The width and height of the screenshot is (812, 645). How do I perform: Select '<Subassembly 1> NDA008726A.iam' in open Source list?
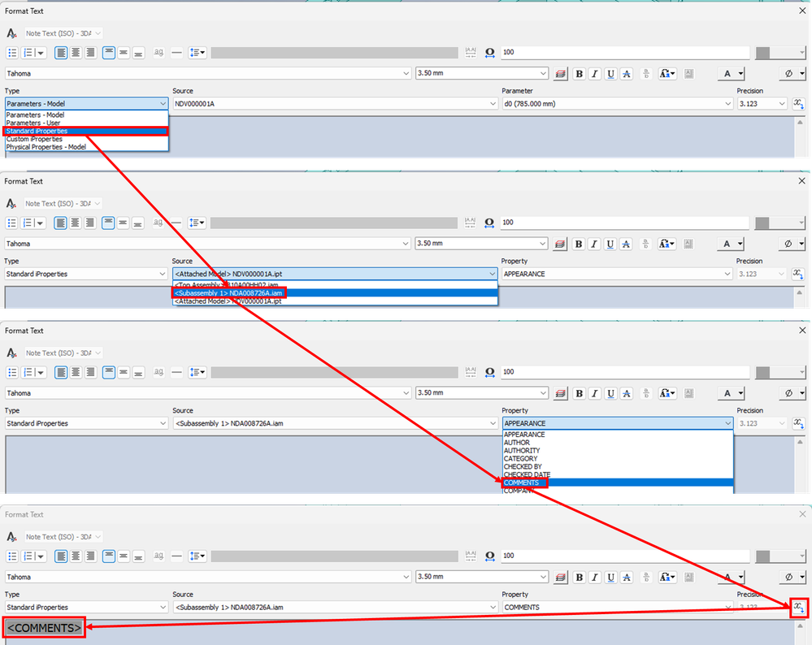pyautogui.click(x=335, y=293)
